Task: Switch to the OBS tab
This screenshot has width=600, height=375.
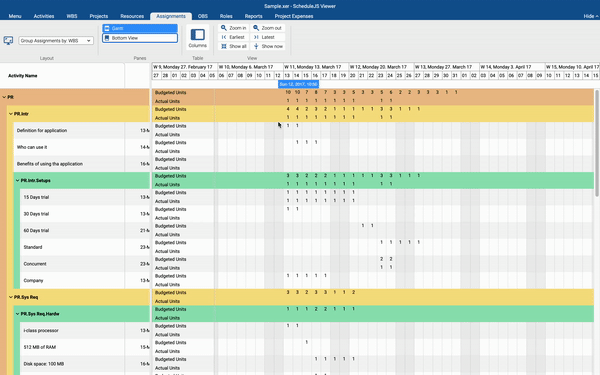Action: pyautogui.click(x=203, y=16)
